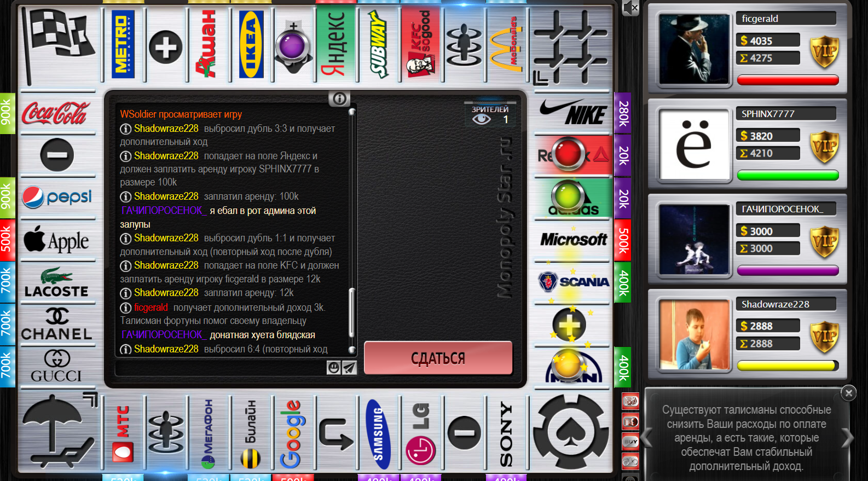Viewport: 868px width, 481px height.
Task: Click the МТС board cell
Action: [x=124, y=433]
